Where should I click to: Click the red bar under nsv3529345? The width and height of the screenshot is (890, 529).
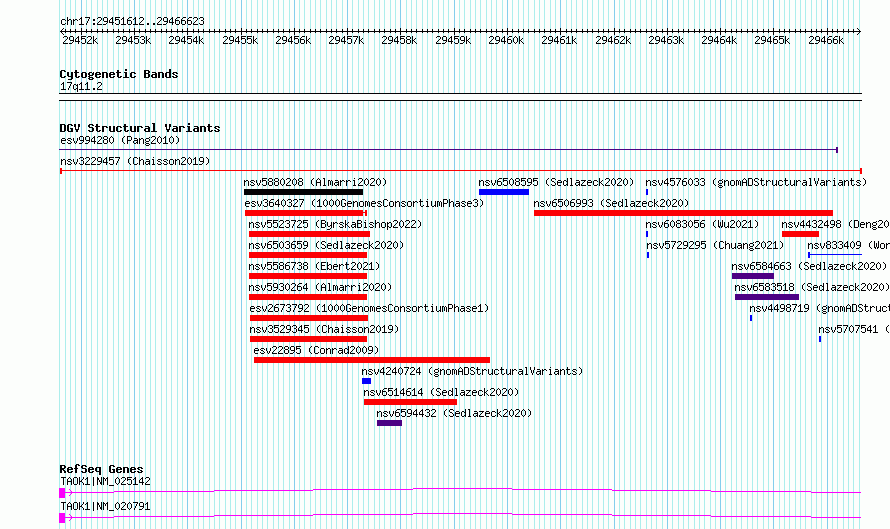tap(308, 339)
